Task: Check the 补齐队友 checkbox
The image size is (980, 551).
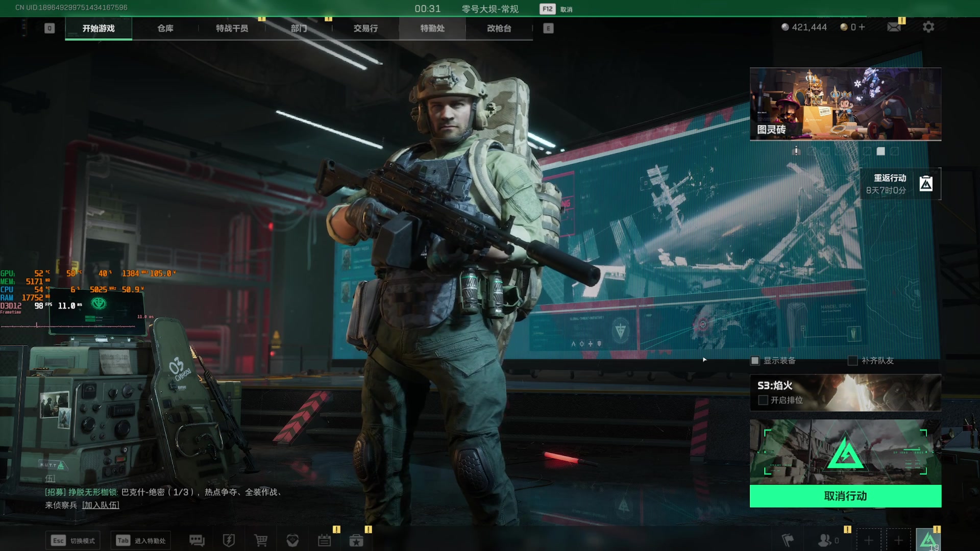Action: (852, 361)
